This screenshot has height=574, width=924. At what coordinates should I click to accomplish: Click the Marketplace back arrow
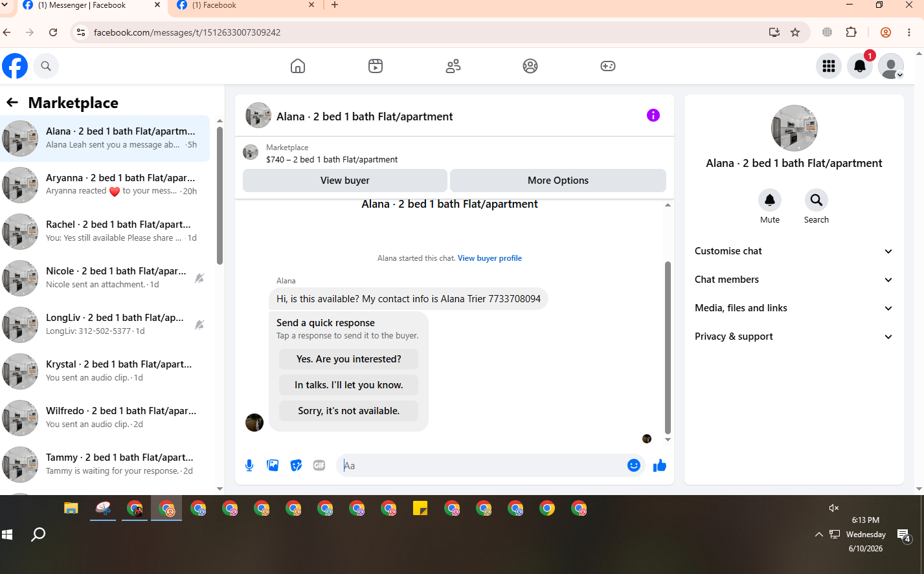click(x=12, y=102)
